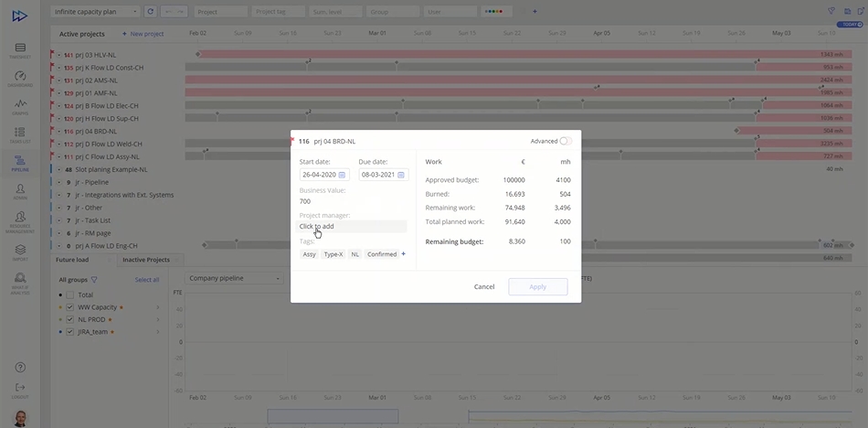Image resolution: width=868 pixels, height=428 pixels.
Task: Click the due date calendar icon
Action: (x=401, y=175)
